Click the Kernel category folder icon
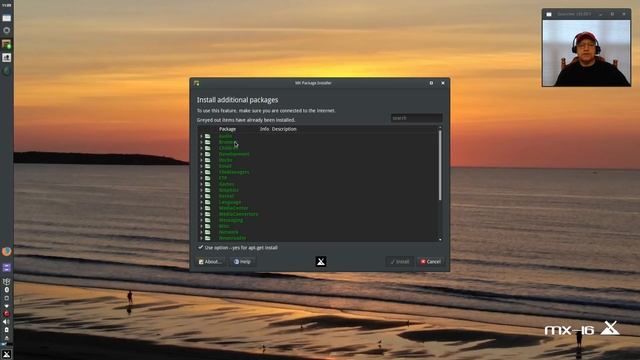Screen dimensions: 640x360 tap(208, 196)
